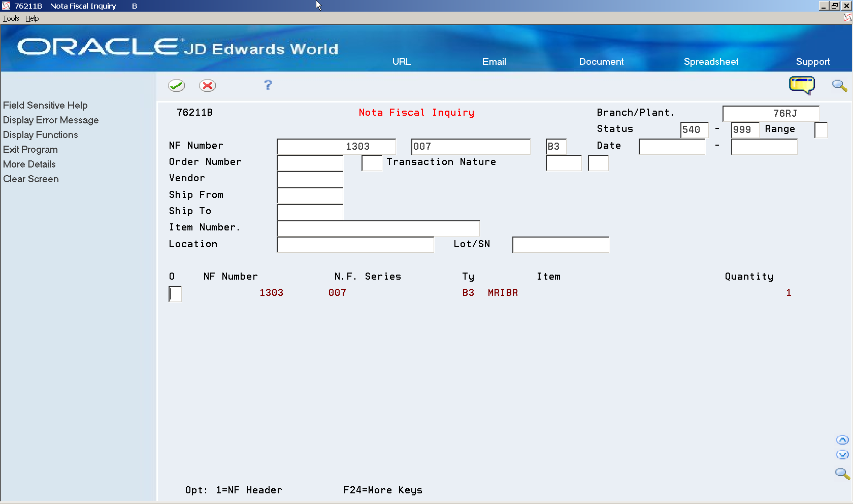Open the Email link in the banner

pyautogui.click(x=494, y=61)
